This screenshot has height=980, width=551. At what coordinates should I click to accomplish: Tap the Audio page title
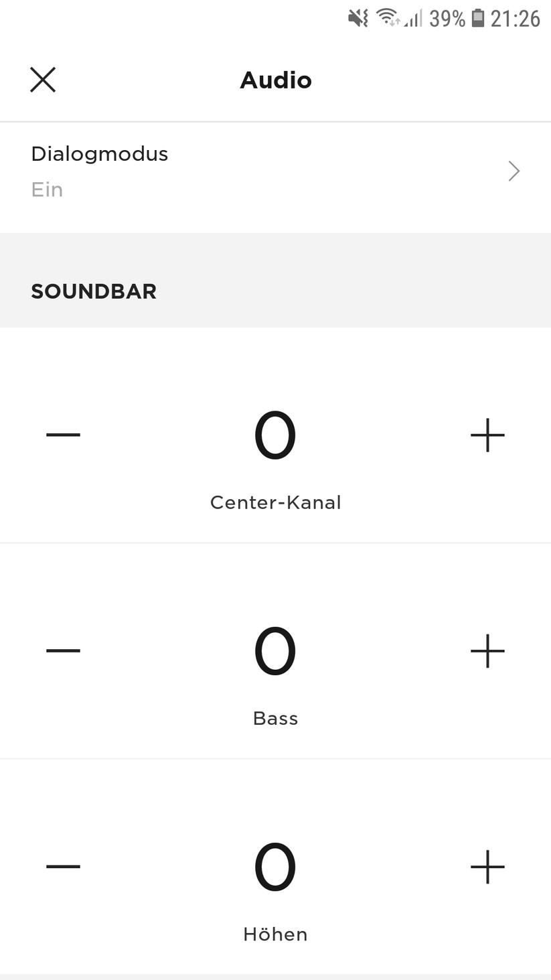276,80
